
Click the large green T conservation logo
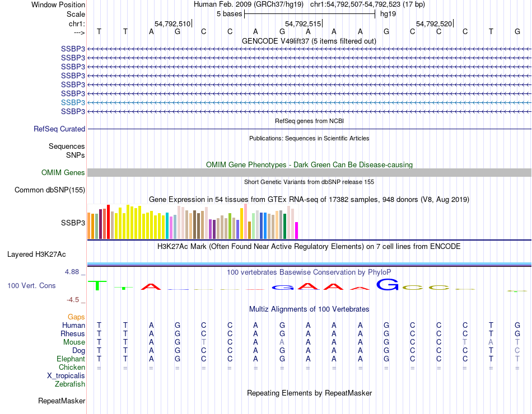click(x=97, y=285)
